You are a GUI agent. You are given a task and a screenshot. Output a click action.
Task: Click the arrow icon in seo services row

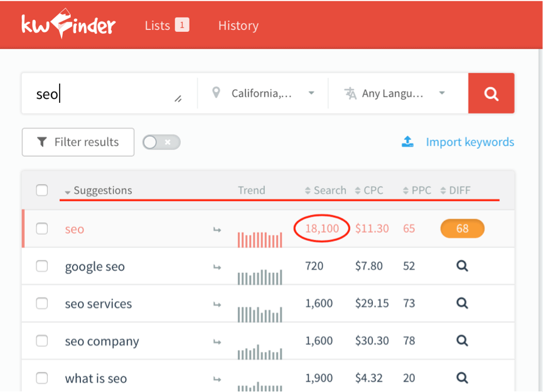217,304
